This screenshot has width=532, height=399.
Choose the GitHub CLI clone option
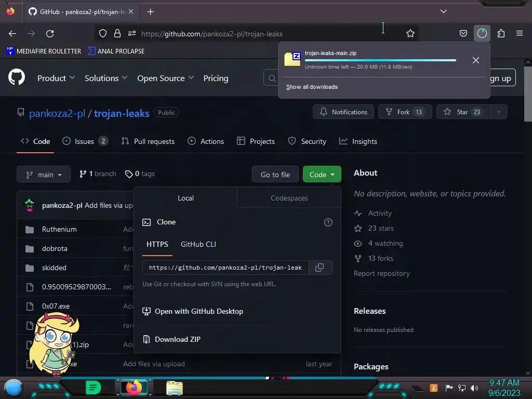click(x=198, y=244)
